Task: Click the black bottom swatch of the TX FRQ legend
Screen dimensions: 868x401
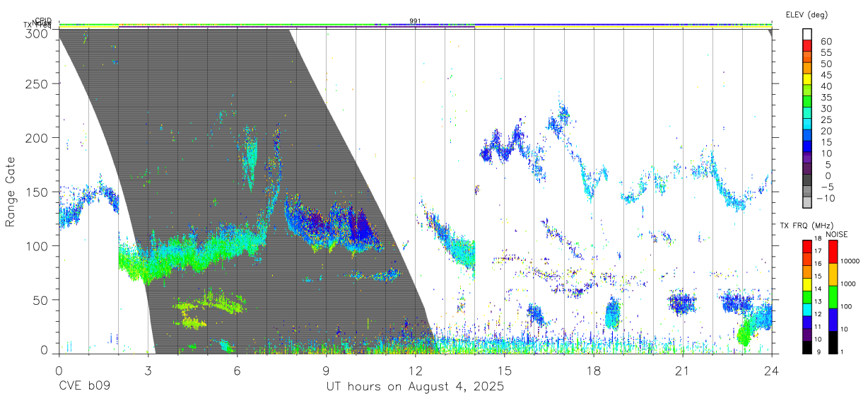Action: point(808,347)
